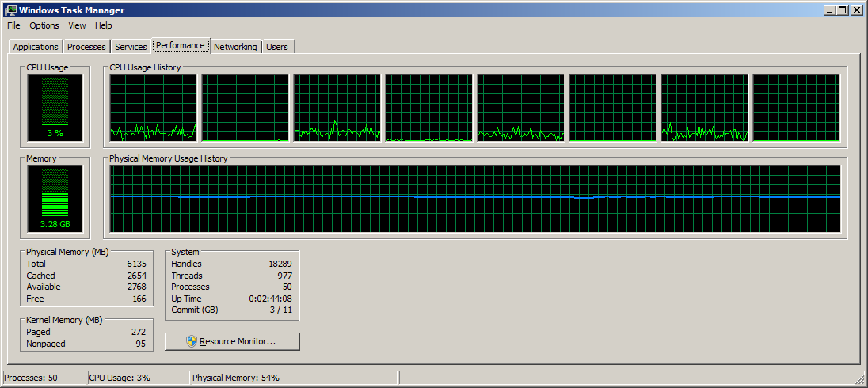Switch to the Applications tab

[x=36, y=47]
